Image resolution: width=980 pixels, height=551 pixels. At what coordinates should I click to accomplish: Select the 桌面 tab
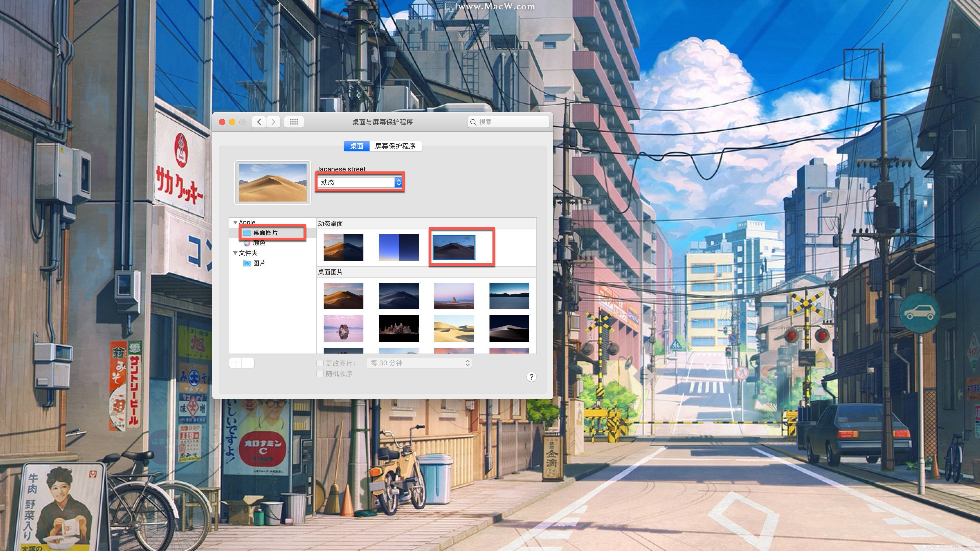[x=357, y=146]
